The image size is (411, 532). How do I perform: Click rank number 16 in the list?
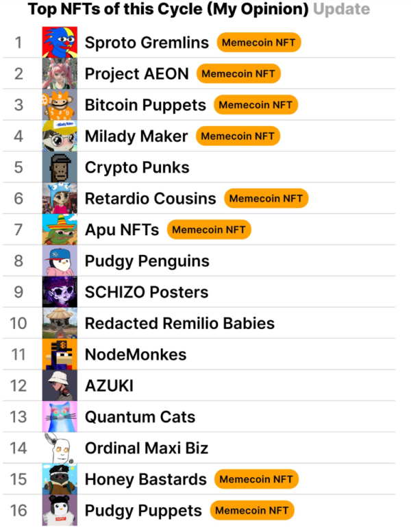18,511
